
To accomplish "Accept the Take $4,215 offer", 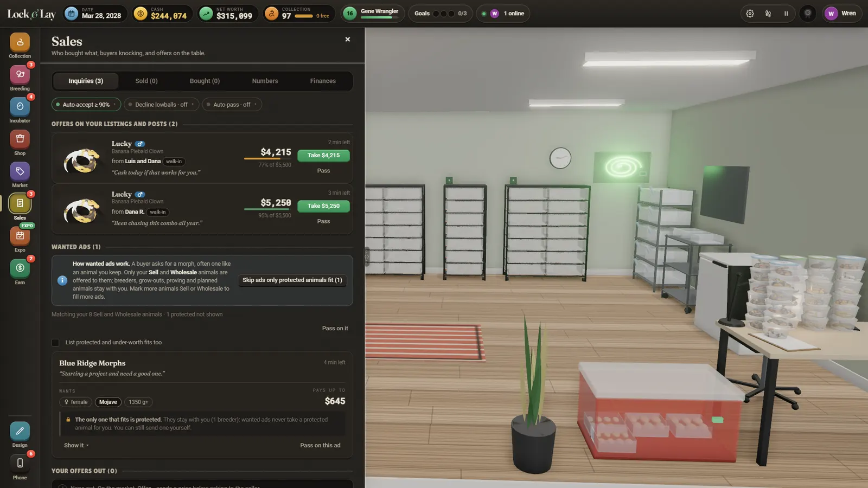I will (323, 156).
